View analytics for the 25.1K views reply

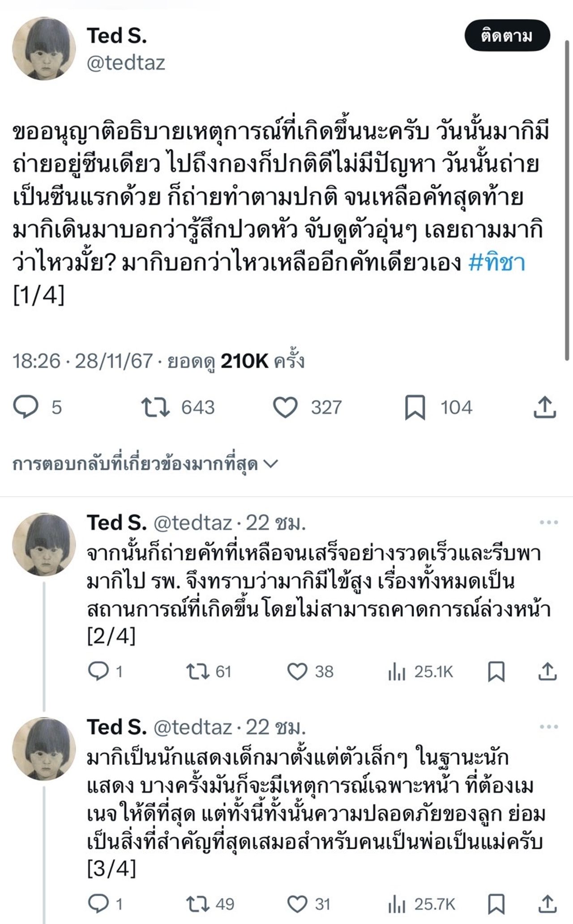point(397,671)
